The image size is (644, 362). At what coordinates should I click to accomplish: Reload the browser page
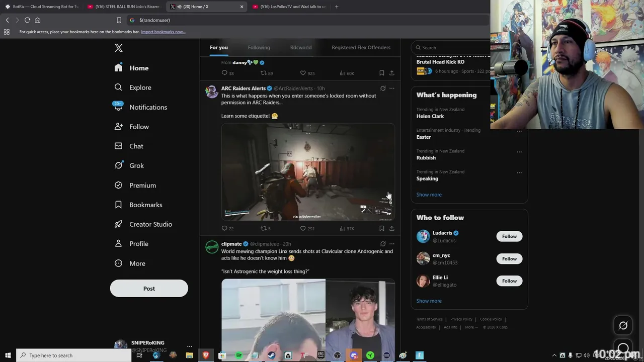click(27, 20)
